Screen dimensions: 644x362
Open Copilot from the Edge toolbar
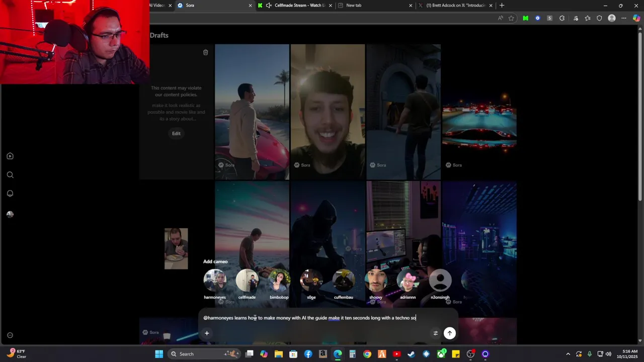[636, 18]
